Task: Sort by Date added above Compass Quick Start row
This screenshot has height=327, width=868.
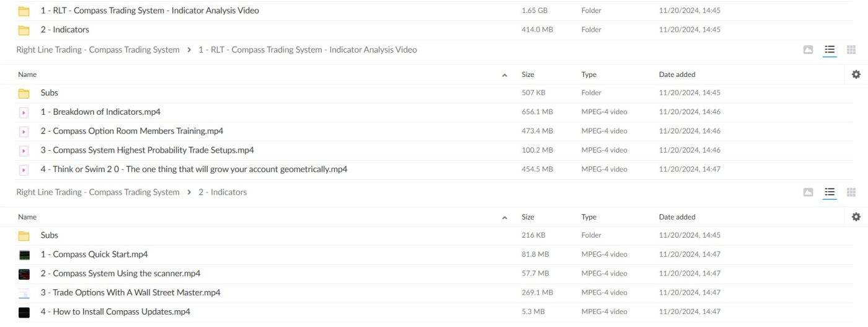Action: [x=677, y=217]
